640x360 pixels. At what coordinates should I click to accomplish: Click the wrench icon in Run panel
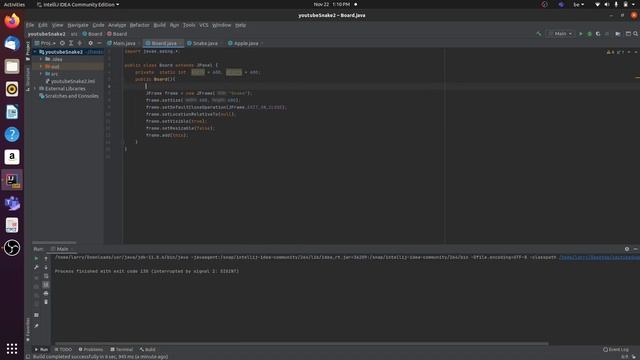click(36, 267)
